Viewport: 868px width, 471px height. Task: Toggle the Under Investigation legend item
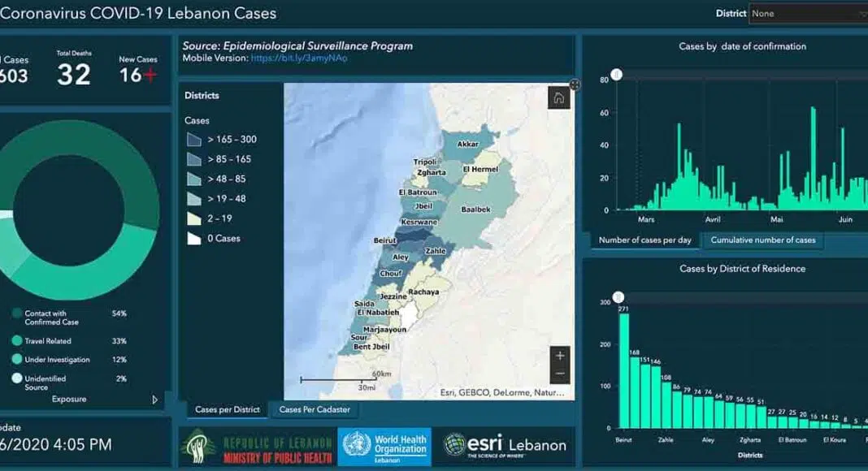click(x=17, y=360)
